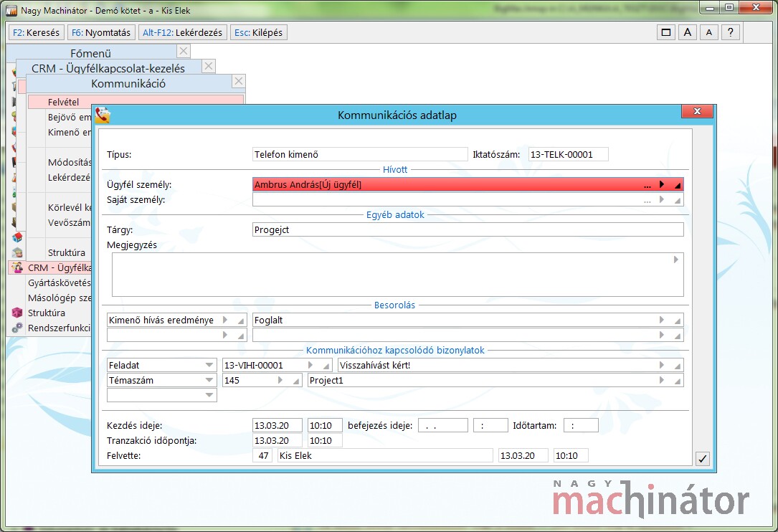Click the Tranzakció időpontja date field
Viewport: 778px width, 532px height.
pyautogui.click(x=277, y=440)
